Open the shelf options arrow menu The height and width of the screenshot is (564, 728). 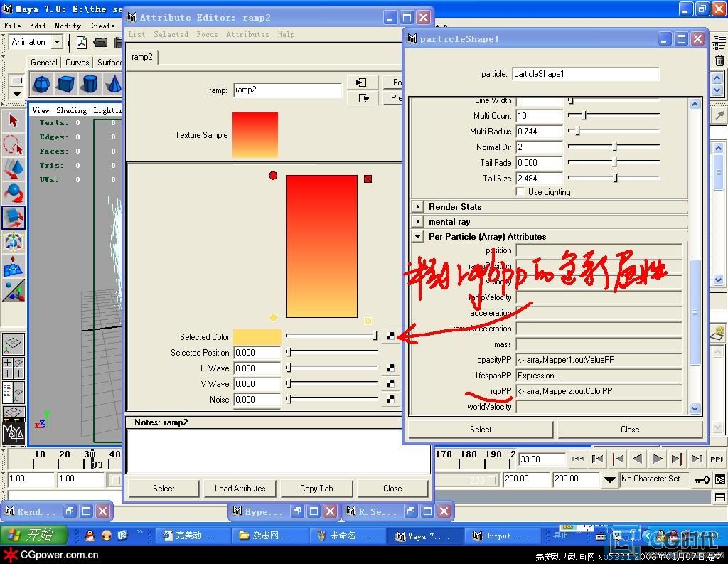click(17, 93)
